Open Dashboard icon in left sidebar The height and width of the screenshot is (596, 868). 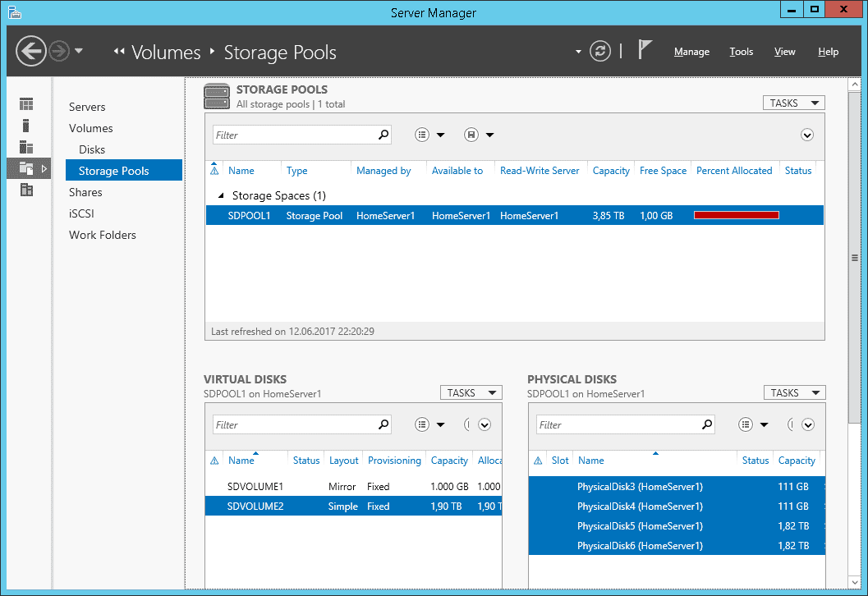[x=26, y=104]
